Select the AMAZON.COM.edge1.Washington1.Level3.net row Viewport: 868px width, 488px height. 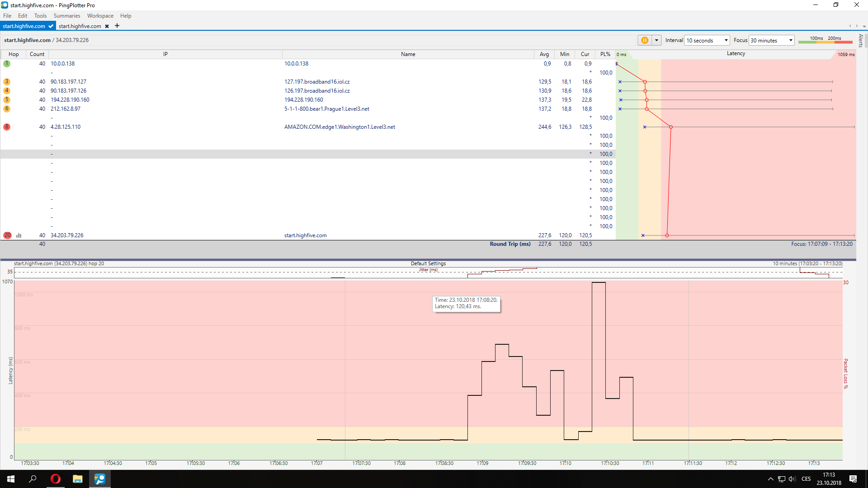point(340,127)
